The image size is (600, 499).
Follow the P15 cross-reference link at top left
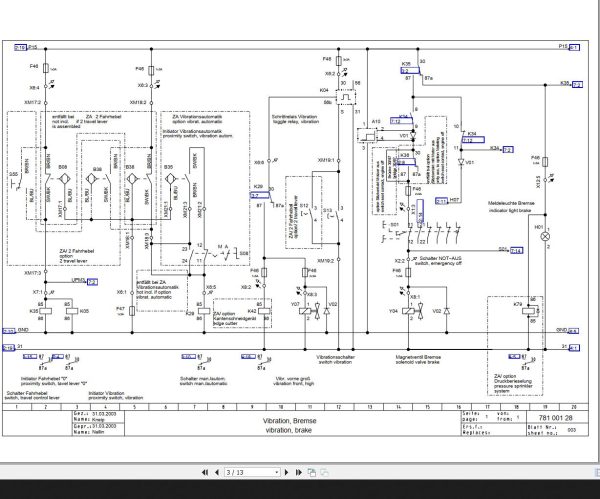pyautogui.click(x=20, y=47)
